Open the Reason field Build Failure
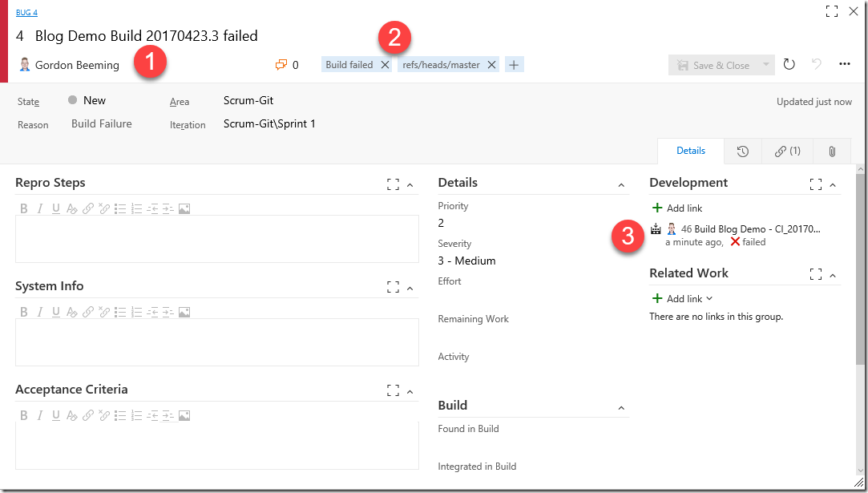 coord(102,123)
